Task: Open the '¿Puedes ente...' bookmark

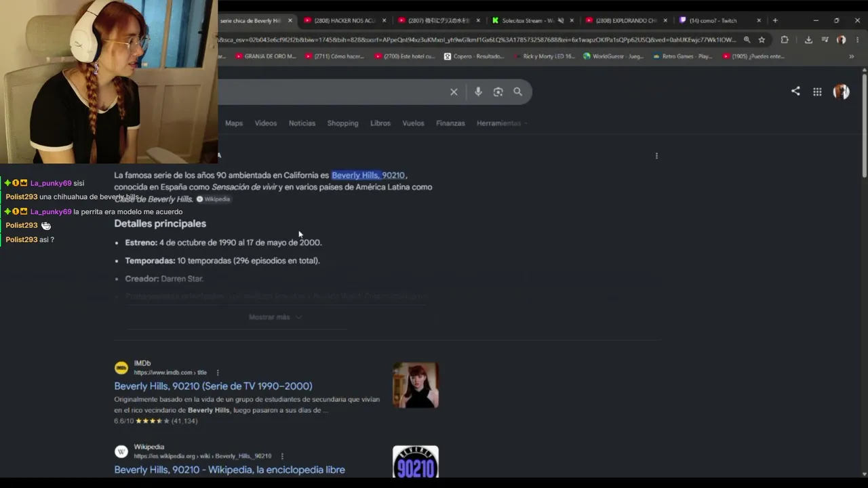Action: [753, 56]
